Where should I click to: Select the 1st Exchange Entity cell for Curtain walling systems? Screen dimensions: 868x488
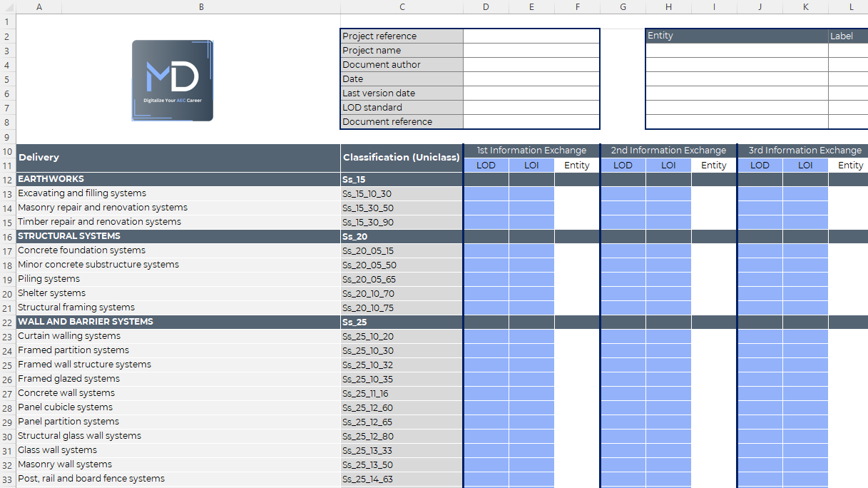(x=577, y=336)
